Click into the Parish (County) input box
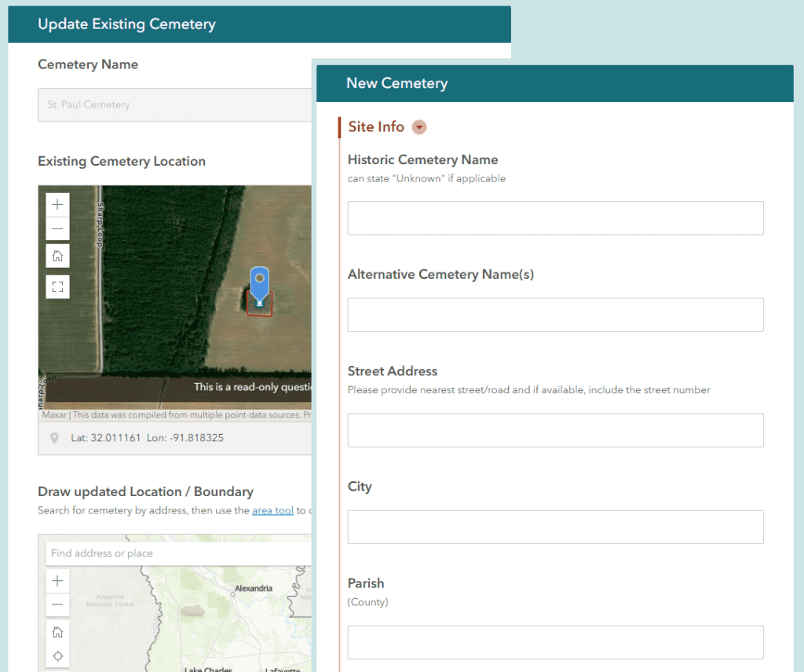This screenshot has width=804, height=672. coord(555,642)
